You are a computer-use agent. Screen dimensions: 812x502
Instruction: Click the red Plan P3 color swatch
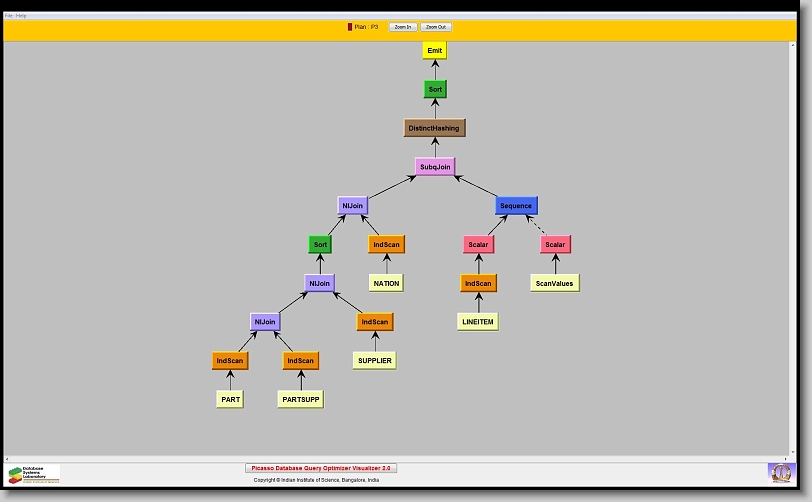[x=349, y=27]
